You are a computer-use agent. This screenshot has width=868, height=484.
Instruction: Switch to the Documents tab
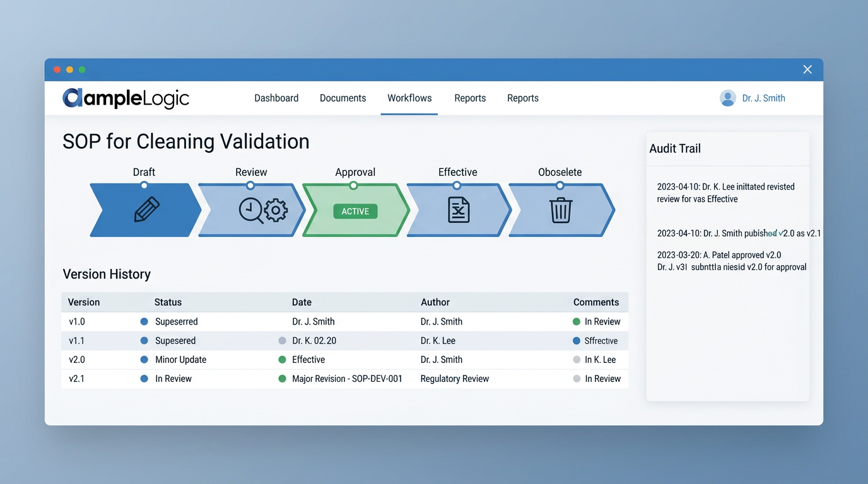[343, 98]
